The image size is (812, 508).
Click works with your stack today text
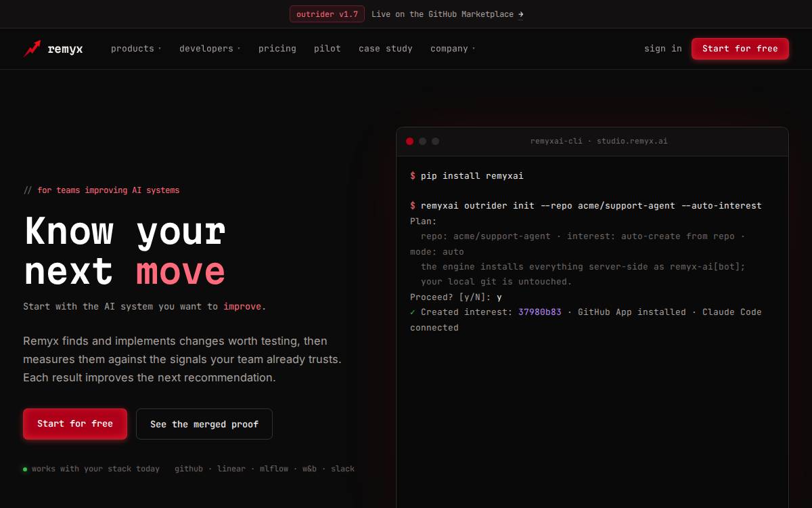point(96,469)
